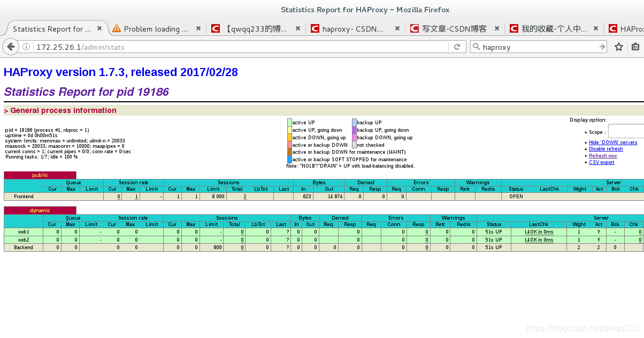The width and height of the screenshot is (644, 338).
Task: Click the address bar URL field
Action: (241, 47)
